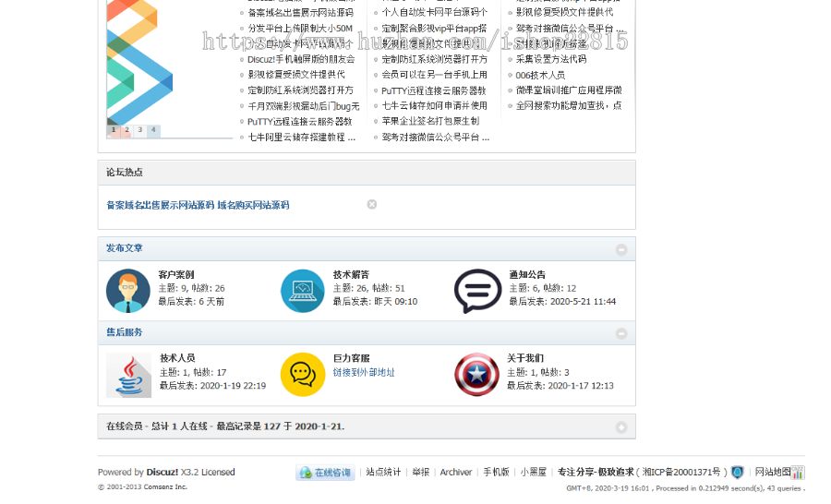Open 个人自动发卡网平台源码个 thread
The height and width of the screenshot is (504, 831).
point(435,12)
